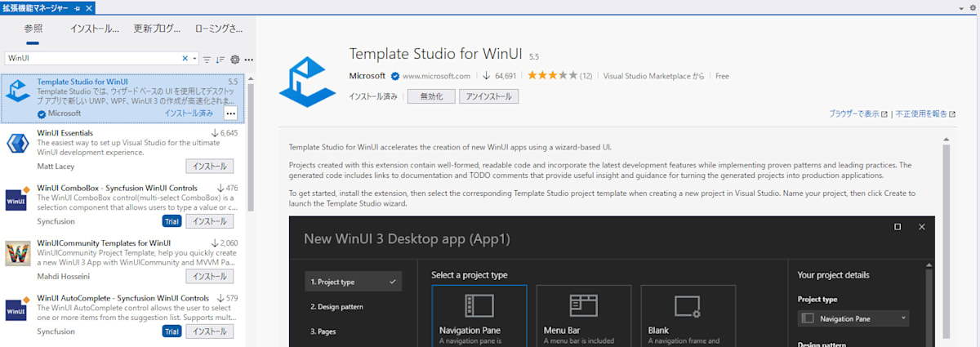Click Microsoft publisher name in Template Studio item
980x347 pixels.
pos(65,113)
